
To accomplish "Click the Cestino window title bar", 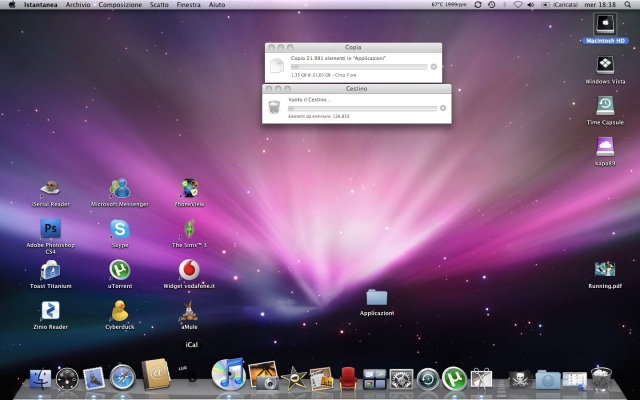I will tap(356, 89).
